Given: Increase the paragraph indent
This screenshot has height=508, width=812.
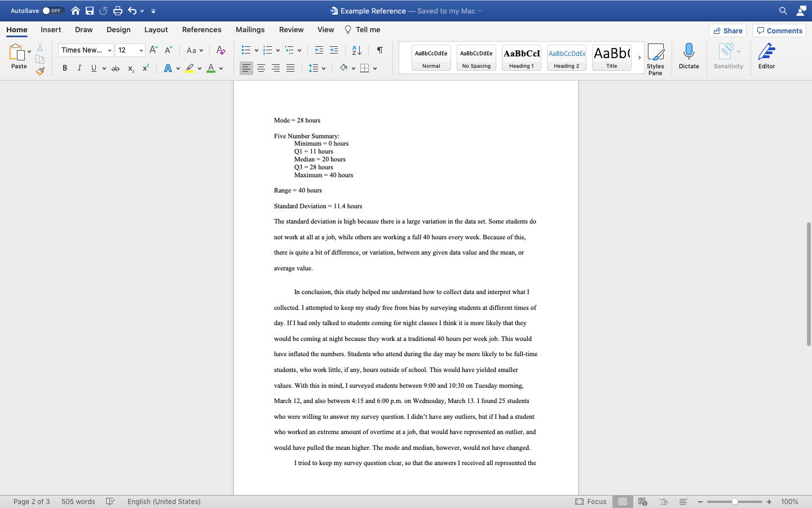Looking at the screenshot, I should click(x=334, y=50).
